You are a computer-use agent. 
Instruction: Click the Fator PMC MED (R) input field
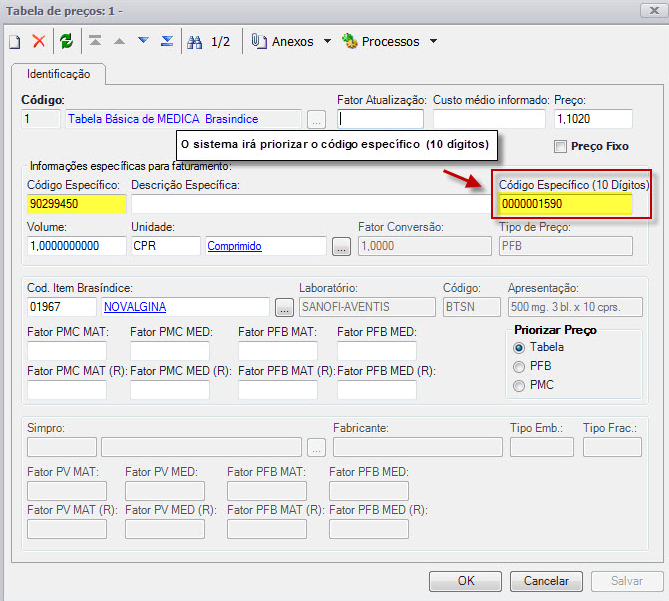click(170, 390)
